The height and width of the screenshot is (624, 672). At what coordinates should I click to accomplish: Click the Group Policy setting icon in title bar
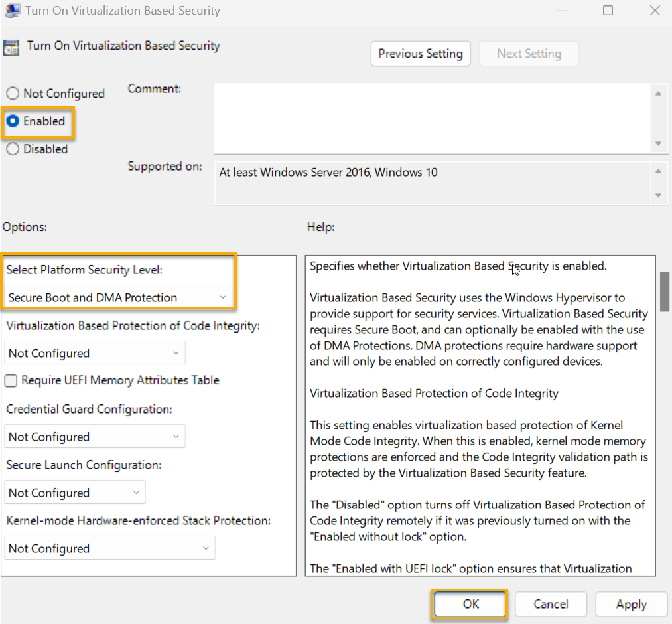point(13,11)
